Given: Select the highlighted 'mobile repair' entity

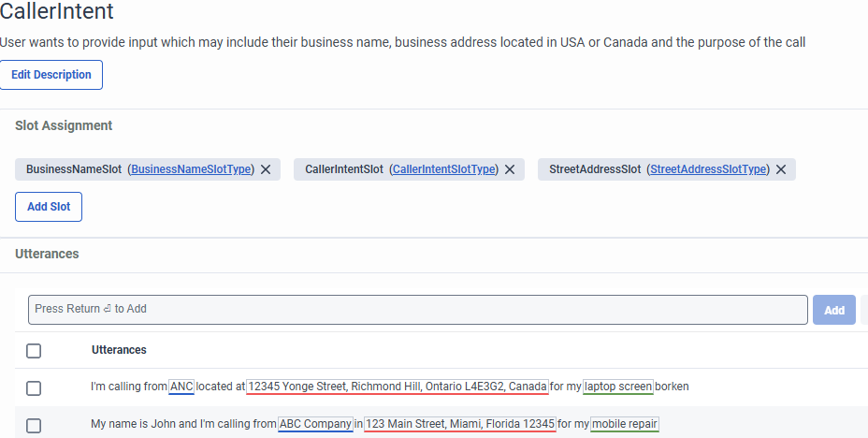Looking at the screenshot, I should [625, 424].
